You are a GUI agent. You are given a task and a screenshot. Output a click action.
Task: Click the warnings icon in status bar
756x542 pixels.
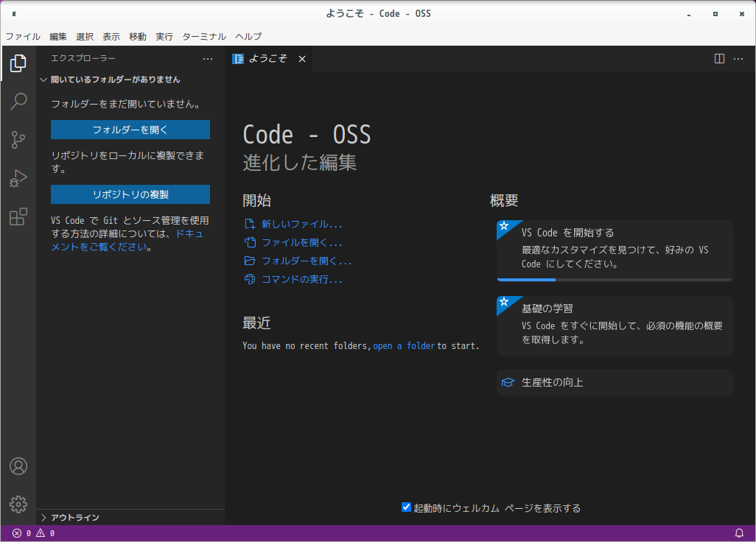(41, 533)
